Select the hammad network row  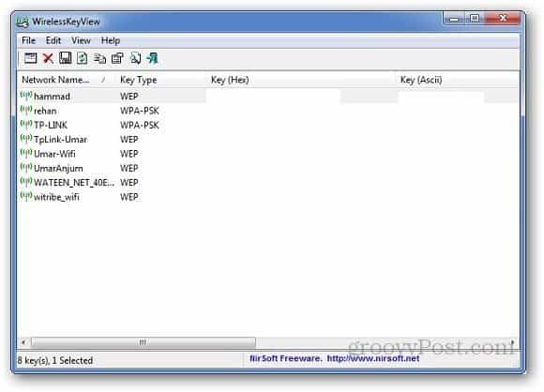[269, 96]
